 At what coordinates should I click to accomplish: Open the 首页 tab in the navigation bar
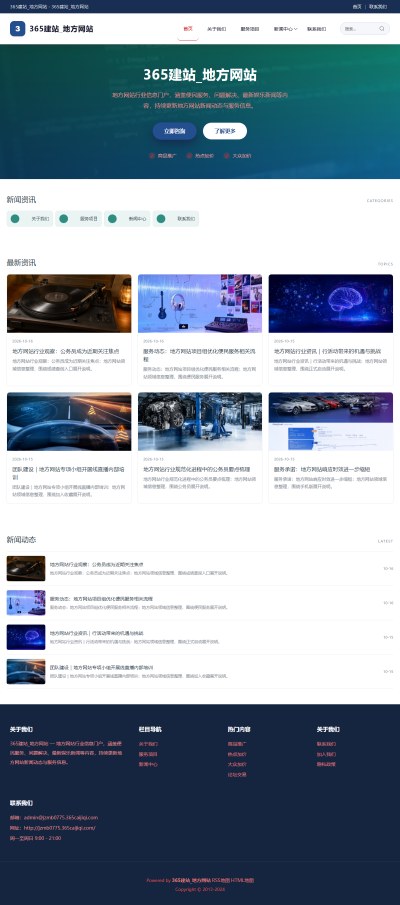[x=188, y=29]
